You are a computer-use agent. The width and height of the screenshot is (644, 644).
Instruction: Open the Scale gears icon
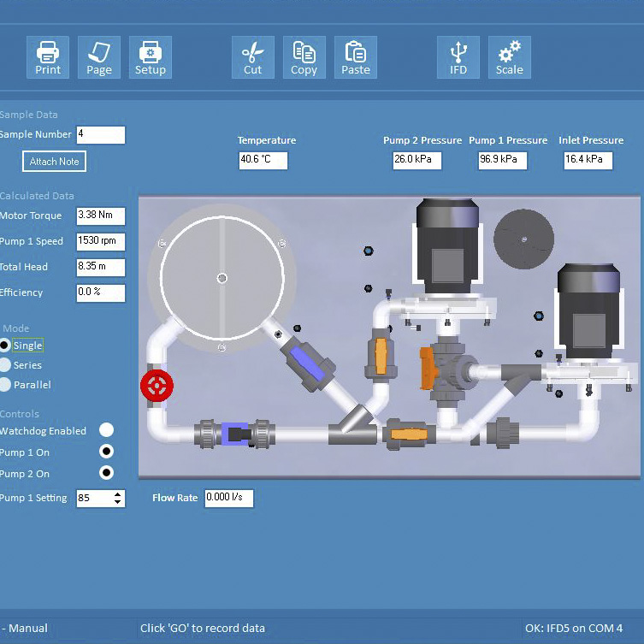coord(510,57)
